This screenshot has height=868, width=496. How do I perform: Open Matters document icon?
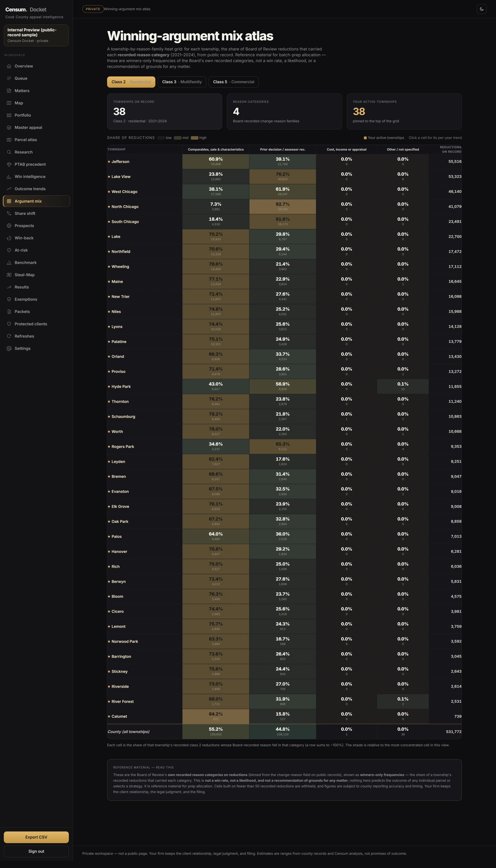(9, 91)
